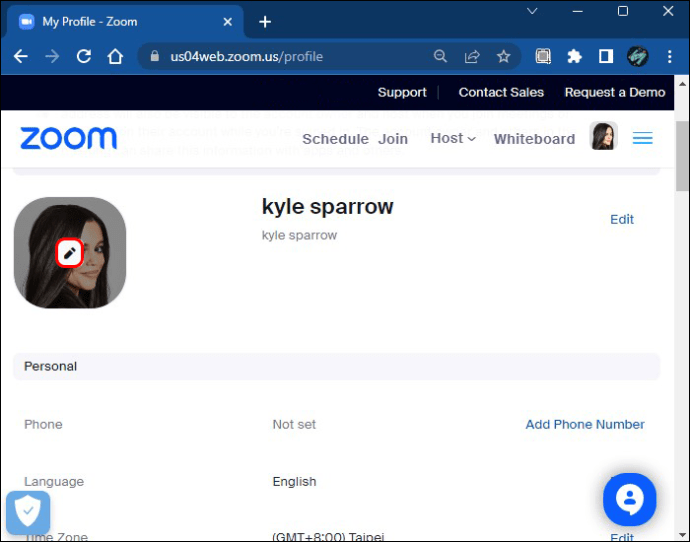Click the scrollbar up arrow

(682, 84)
